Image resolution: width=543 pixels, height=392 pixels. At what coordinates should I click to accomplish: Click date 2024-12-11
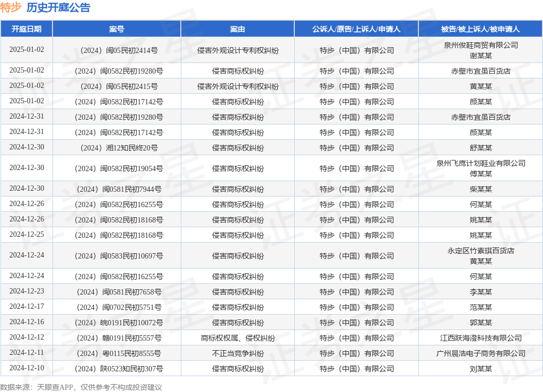[x=27, y=353]
